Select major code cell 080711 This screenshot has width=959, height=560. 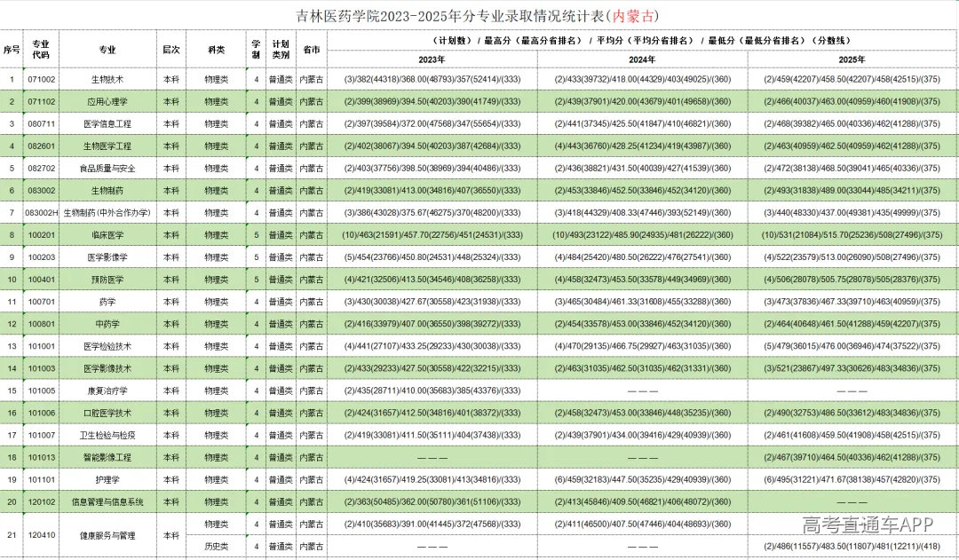41,123
